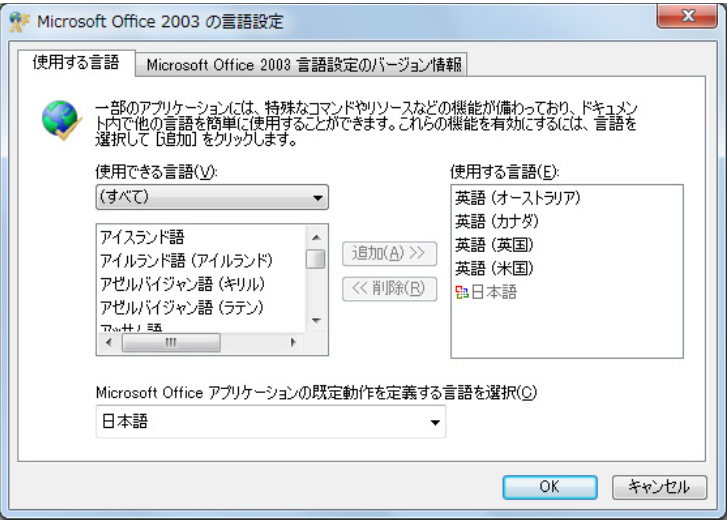Click the << 削除(R) button

click(390, 290)
